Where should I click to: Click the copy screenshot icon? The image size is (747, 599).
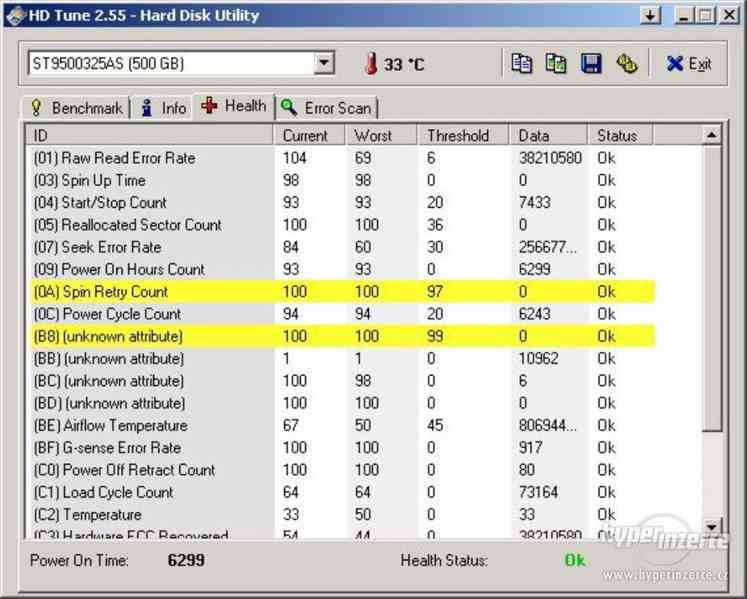click(x=556, y=63)
